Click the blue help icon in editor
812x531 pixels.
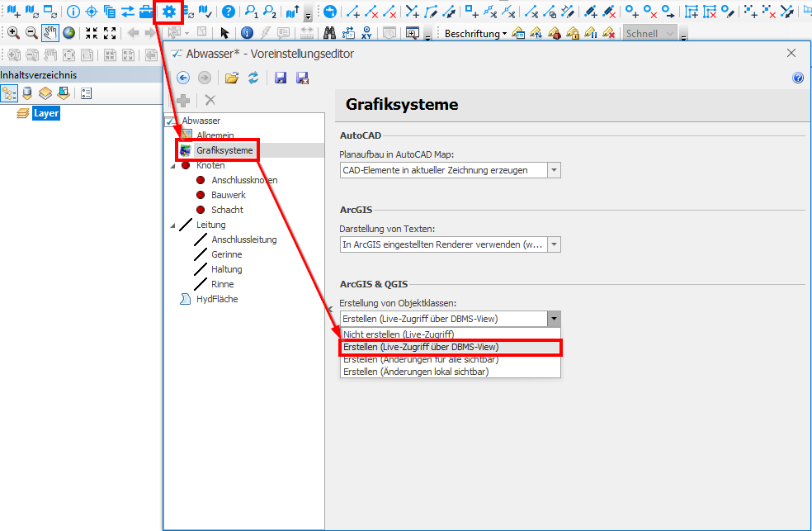(797, 78)
